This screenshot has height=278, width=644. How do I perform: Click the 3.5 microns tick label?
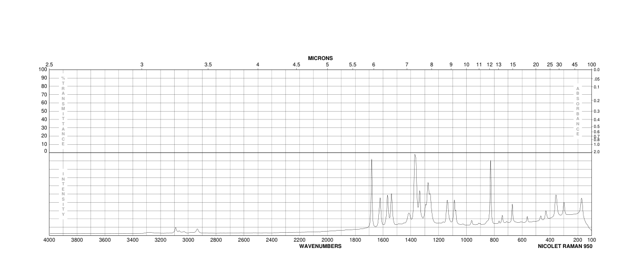click(x=208, y=64)
